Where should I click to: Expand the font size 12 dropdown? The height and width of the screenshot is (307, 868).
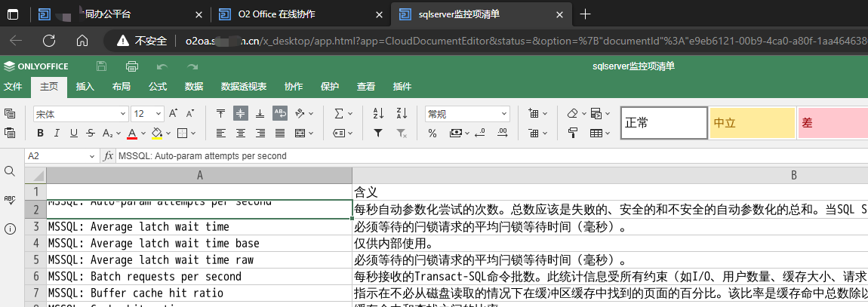[x=158, y=114]
